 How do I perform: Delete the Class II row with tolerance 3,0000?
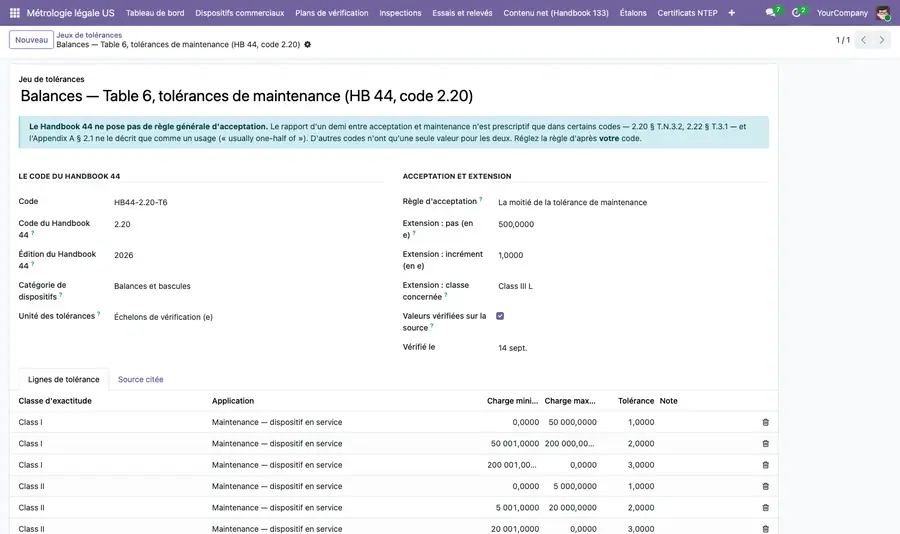pos(765,529)
